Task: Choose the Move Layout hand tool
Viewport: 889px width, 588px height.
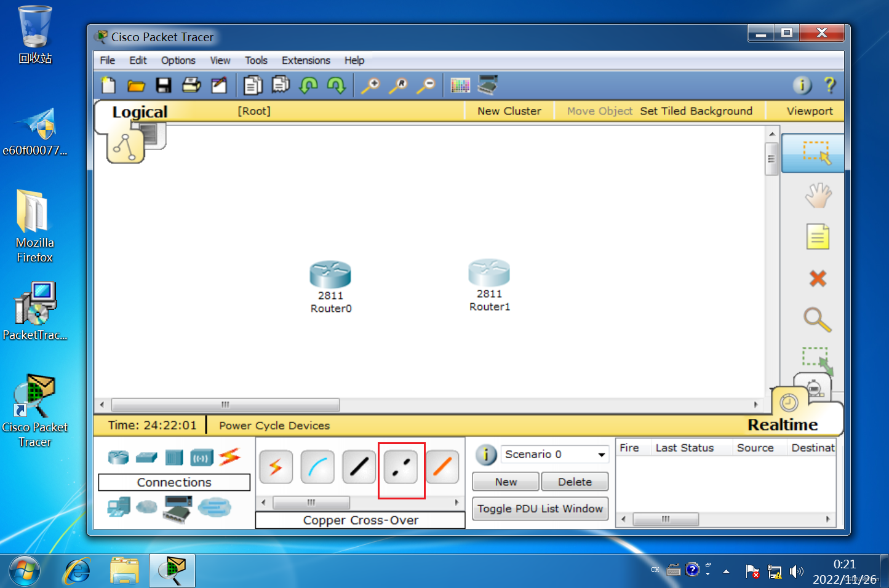Action: pyautogui.click(x=818, y=196)
